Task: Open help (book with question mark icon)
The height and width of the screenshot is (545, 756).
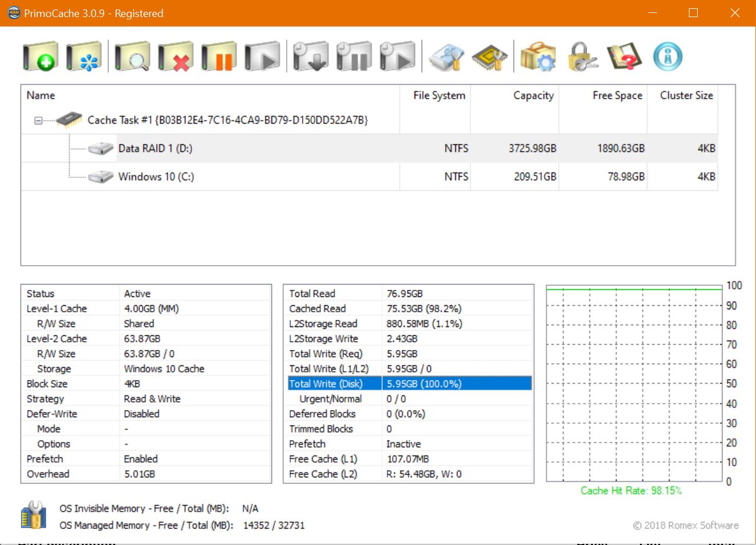Action: pos(624,57)
